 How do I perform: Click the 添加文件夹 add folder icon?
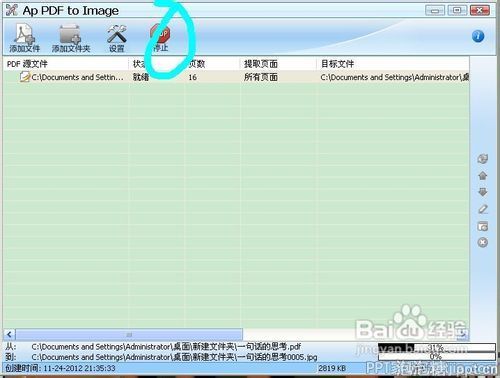tap(71, 38)
